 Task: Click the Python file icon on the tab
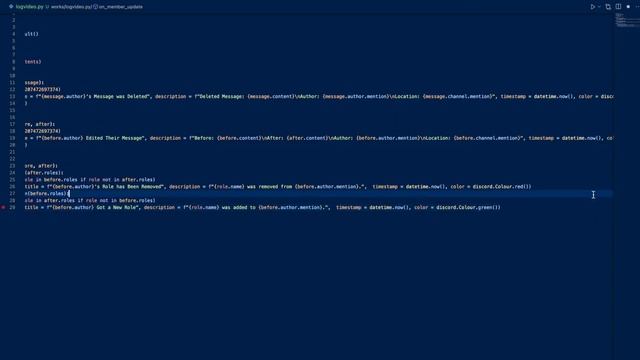click(x=11, y=7)
